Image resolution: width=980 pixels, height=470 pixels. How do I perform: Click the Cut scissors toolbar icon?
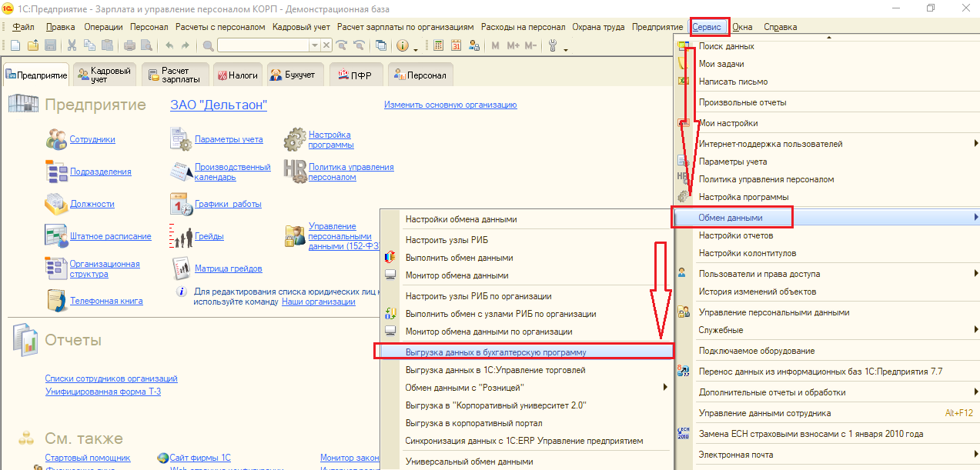(x=72, y=45)
